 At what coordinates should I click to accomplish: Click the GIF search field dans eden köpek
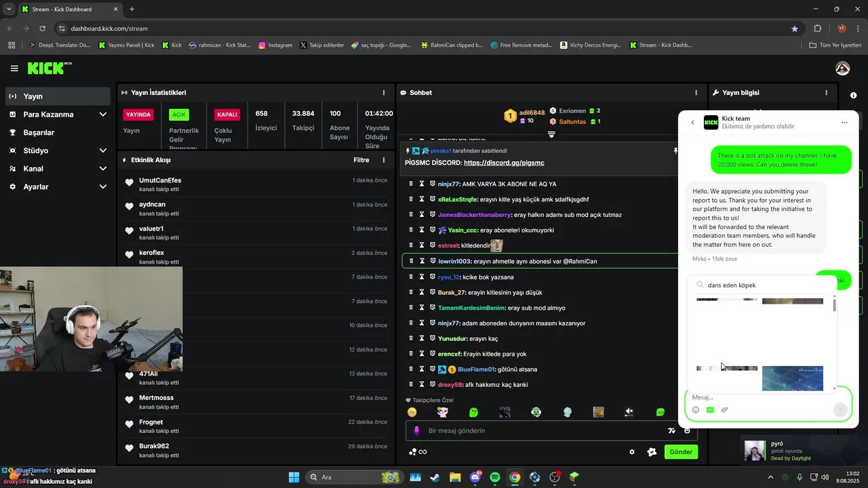(762, 285)
